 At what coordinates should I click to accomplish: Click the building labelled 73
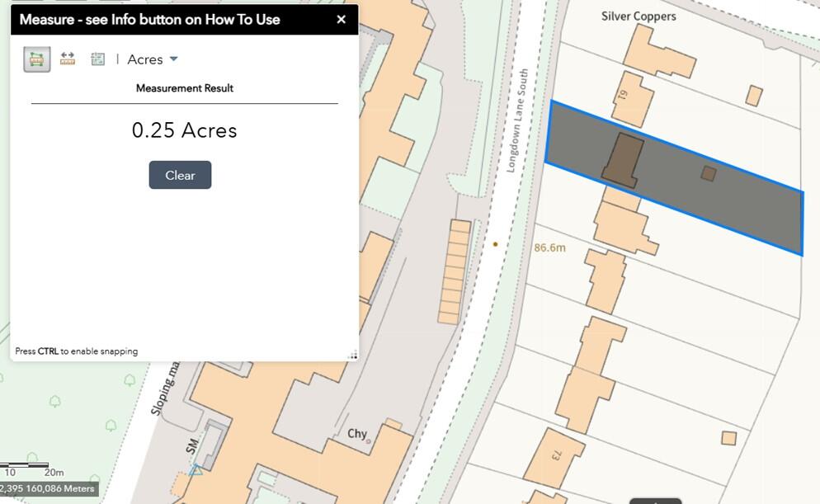[555, 454]
